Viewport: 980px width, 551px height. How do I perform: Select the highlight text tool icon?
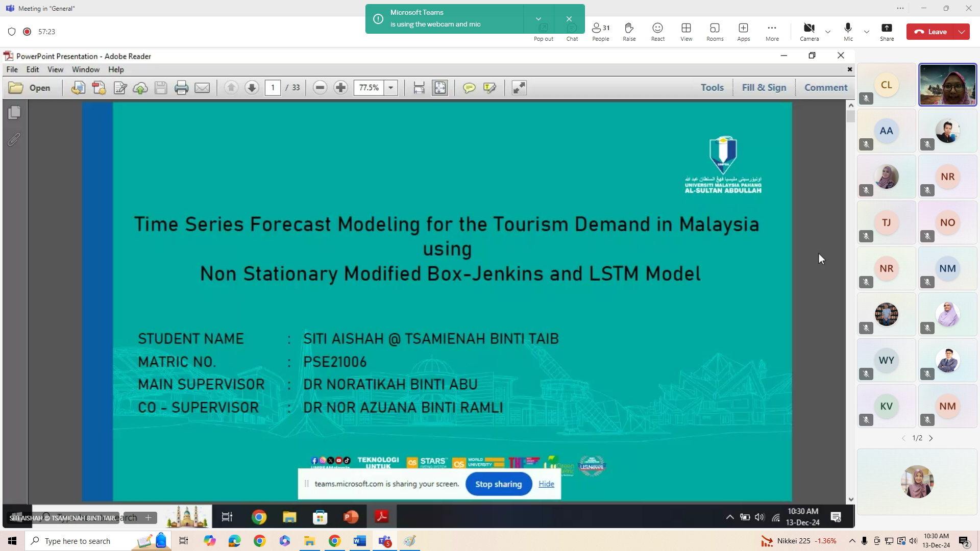click(x=489, y=88)
